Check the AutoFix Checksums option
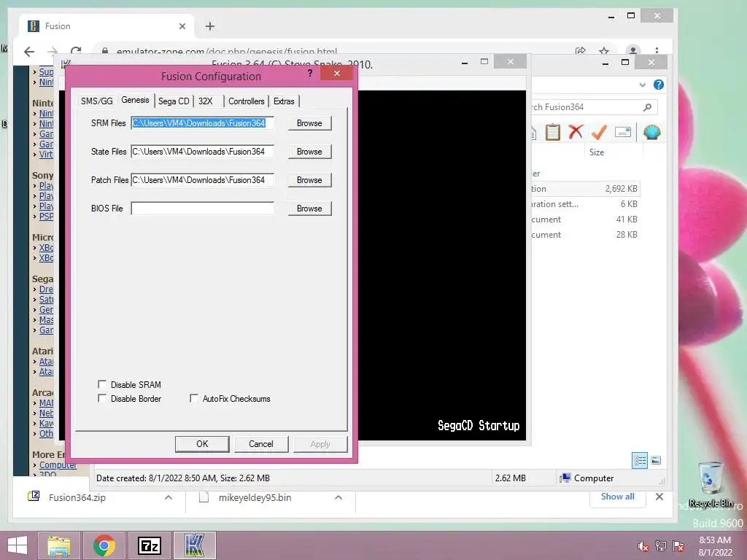The image size is (747, 560). click(194, 398)
